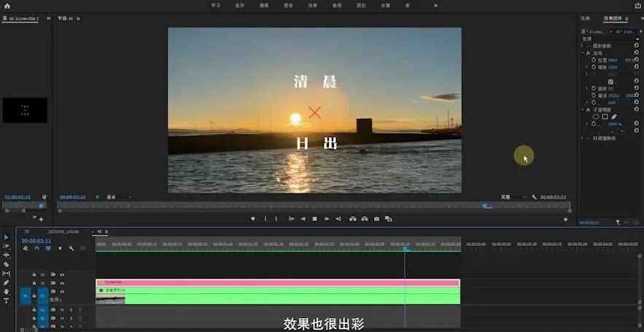Expand the workspace overflow chevron menu
The image size is (644, 332).
pyautogui.click(x=435, y=6)
